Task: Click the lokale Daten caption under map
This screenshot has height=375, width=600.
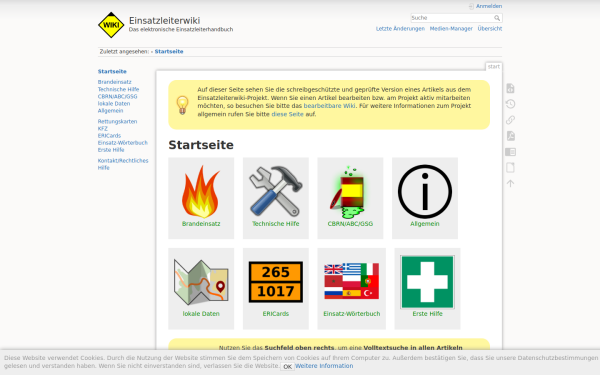Action: (x=201, y=314)
